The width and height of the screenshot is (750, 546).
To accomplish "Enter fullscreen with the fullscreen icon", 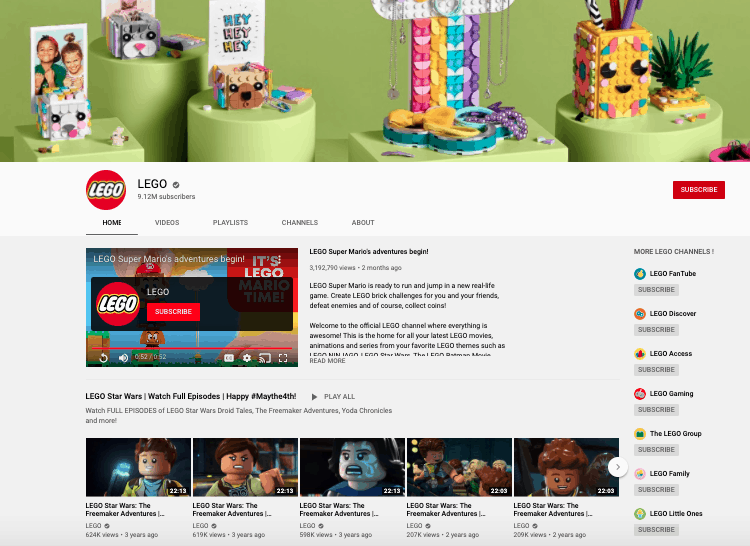I will tap(283, 358).
